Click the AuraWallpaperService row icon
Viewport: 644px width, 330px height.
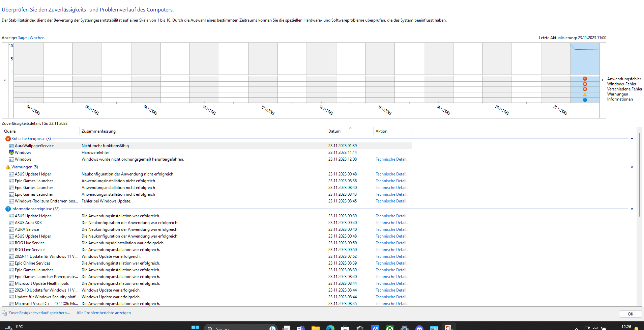tap(11, 146)
